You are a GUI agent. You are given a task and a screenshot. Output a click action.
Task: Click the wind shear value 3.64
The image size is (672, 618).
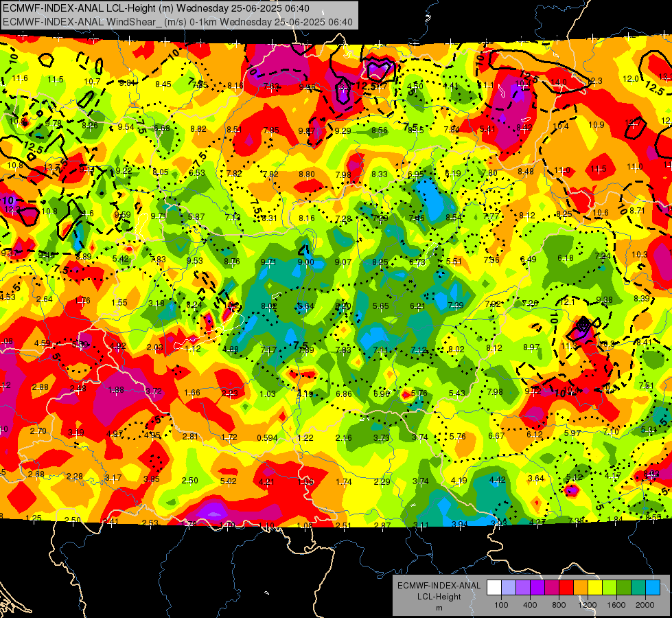pyautogui.click(x=535, y=478)
